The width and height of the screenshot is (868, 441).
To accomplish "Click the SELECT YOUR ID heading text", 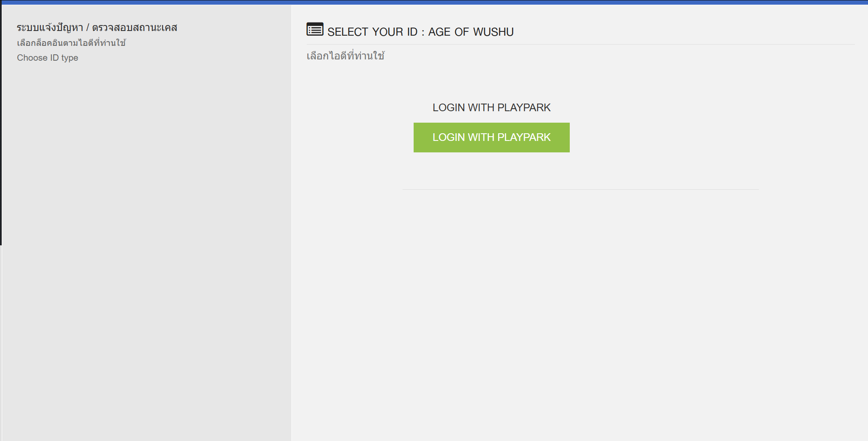I will coord(372,32).
